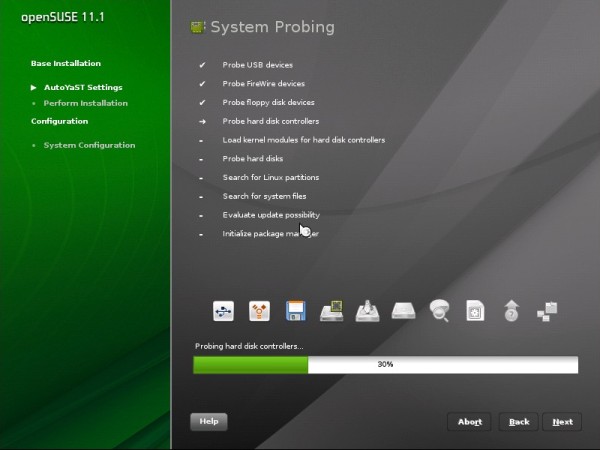
Task: Click the plain hard disk probe icon
Action: pyautogui.click(x=403, y=311)
